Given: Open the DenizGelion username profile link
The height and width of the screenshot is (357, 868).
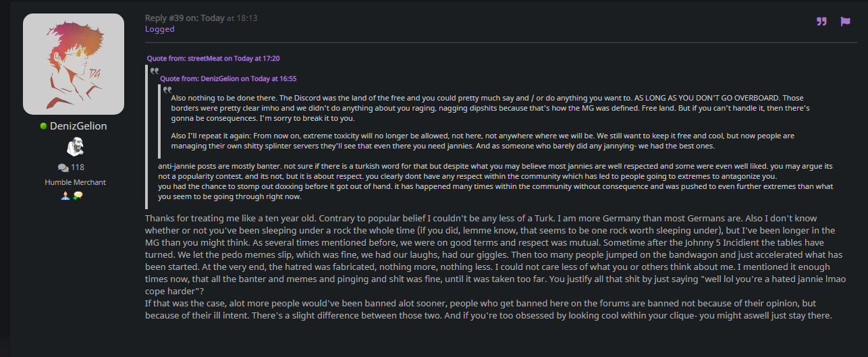Looking at the screenshot, I should [x=78, y=126].
